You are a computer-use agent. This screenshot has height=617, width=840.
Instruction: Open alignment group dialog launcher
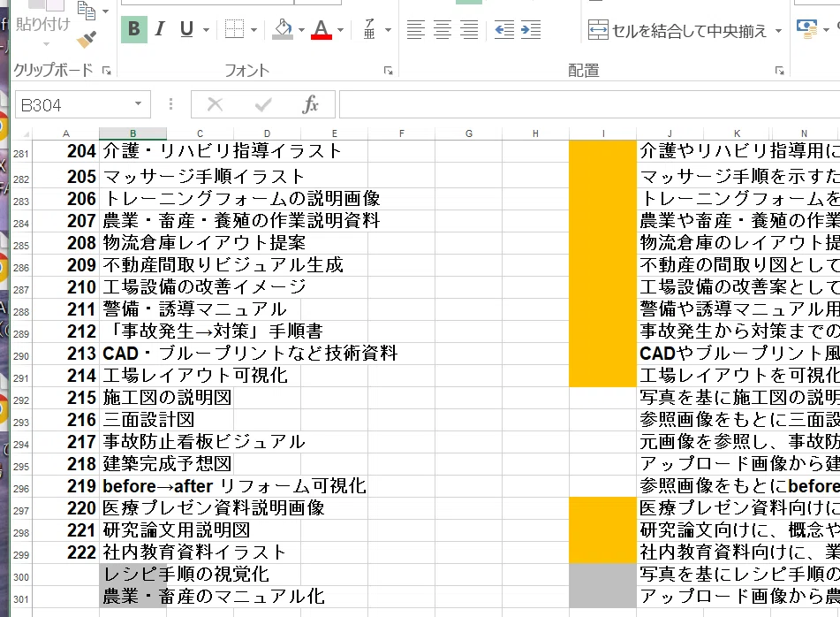click(779, 70)
